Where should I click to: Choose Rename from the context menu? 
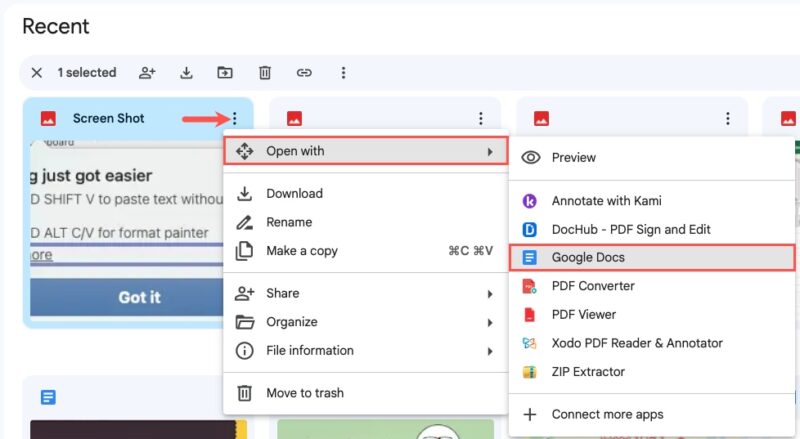coord(366,222)
